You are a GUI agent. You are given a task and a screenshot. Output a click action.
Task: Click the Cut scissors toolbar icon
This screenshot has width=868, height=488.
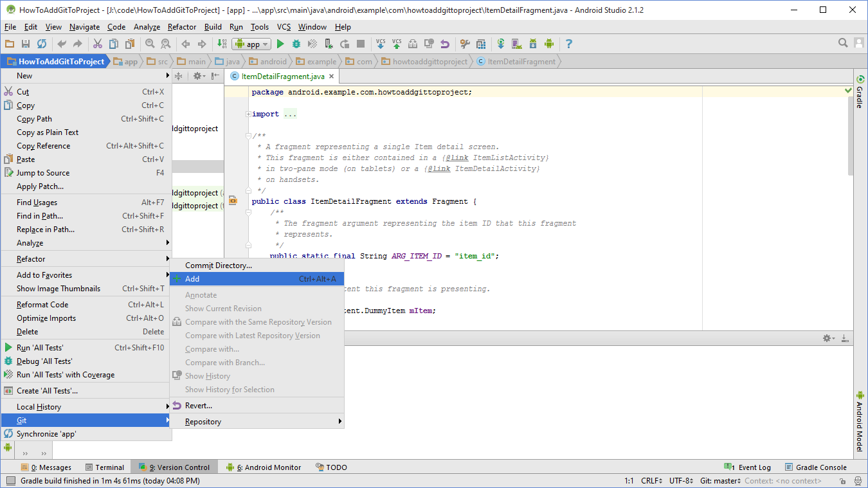98,44
